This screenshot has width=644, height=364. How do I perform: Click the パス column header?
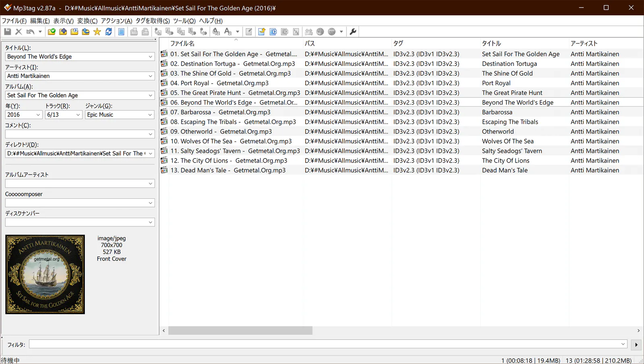click(347, 43)
